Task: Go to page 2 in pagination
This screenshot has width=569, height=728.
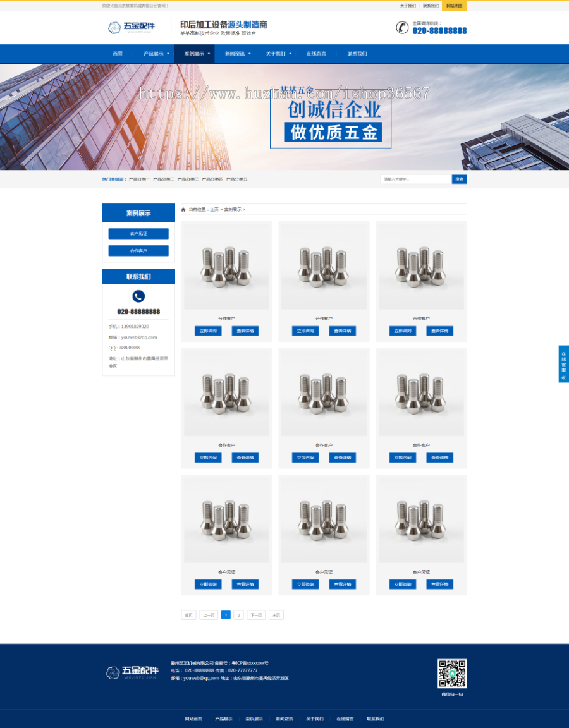Action: [x=238, y=615]
